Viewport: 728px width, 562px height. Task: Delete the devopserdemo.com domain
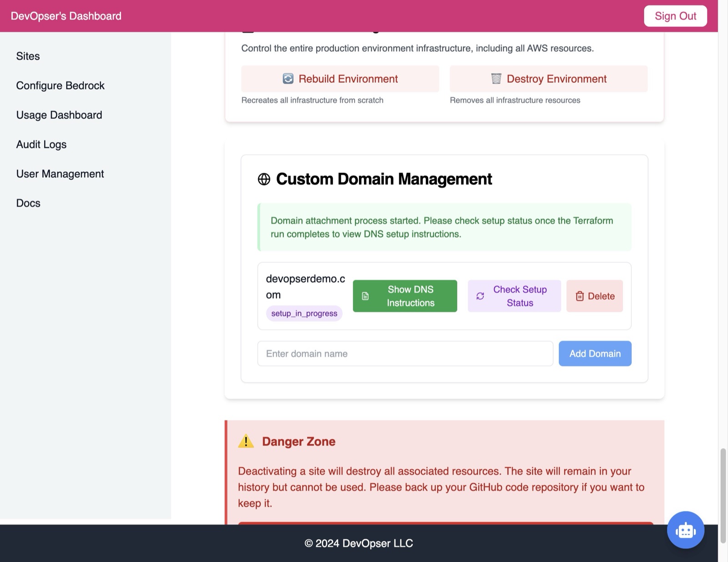tap(594, 296)
